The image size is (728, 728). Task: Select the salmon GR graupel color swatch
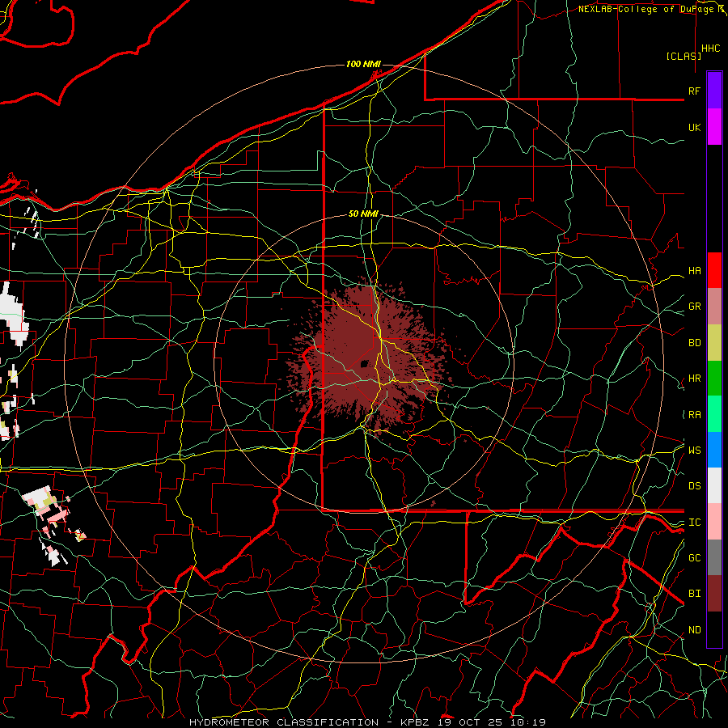tap(714, 307)
